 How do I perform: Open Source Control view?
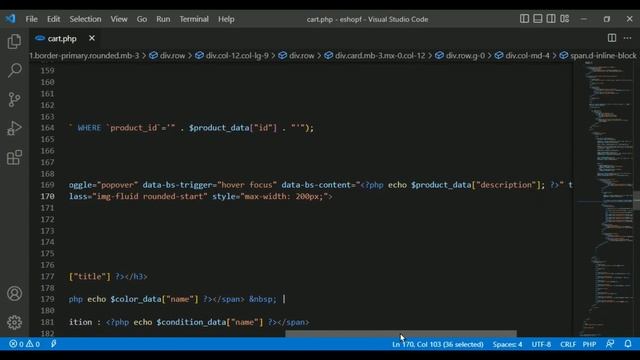pyautogui.click(x=14, y=99)
